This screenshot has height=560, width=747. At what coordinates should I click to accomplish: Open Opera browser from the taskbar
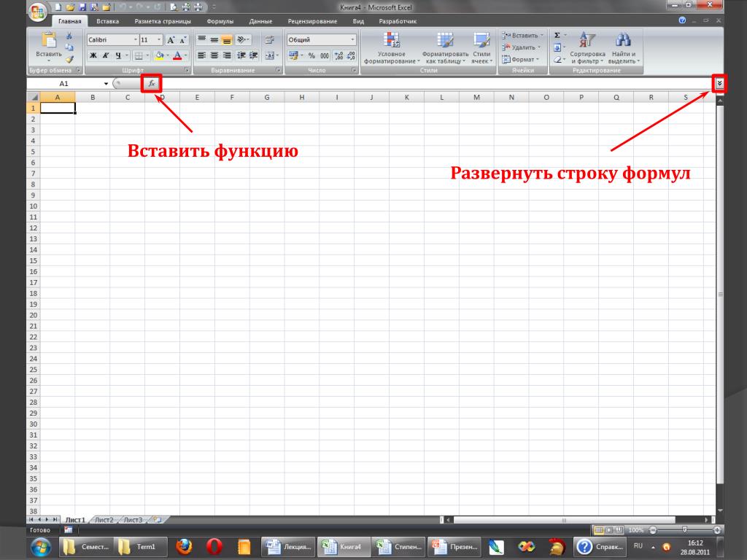coord(214,547)
